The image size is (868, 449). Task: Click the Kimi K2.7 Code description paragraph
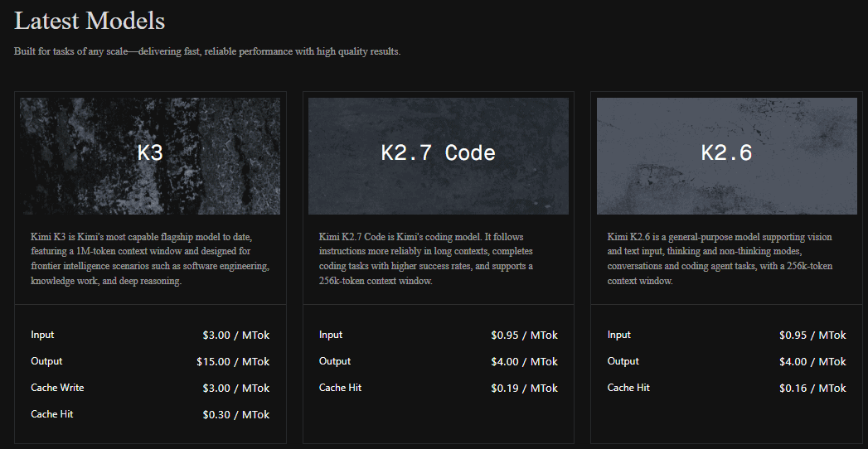pos(426,258)
